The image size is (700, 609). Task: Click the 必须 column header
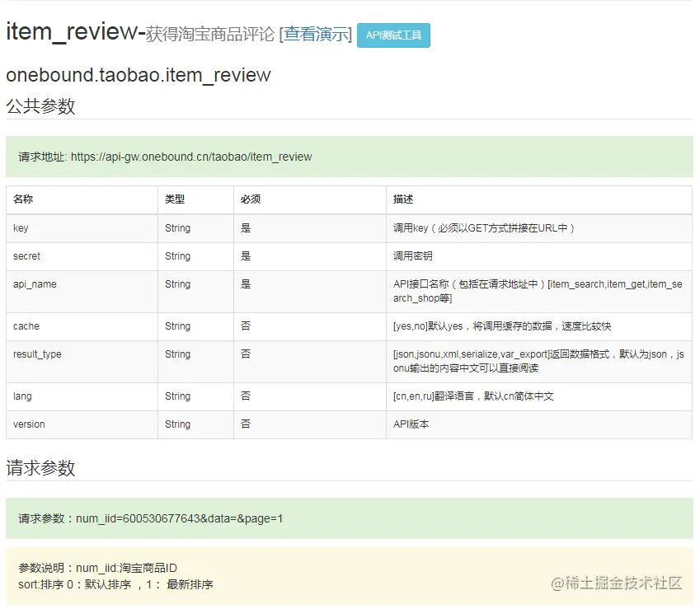coord(310,199)
